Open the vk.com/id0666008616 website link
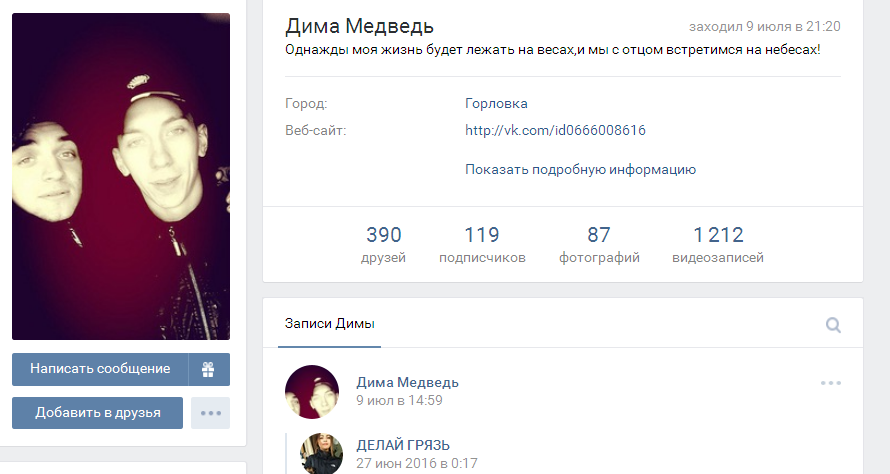Viewport: 890px width, 474px height. pos(555,131)
